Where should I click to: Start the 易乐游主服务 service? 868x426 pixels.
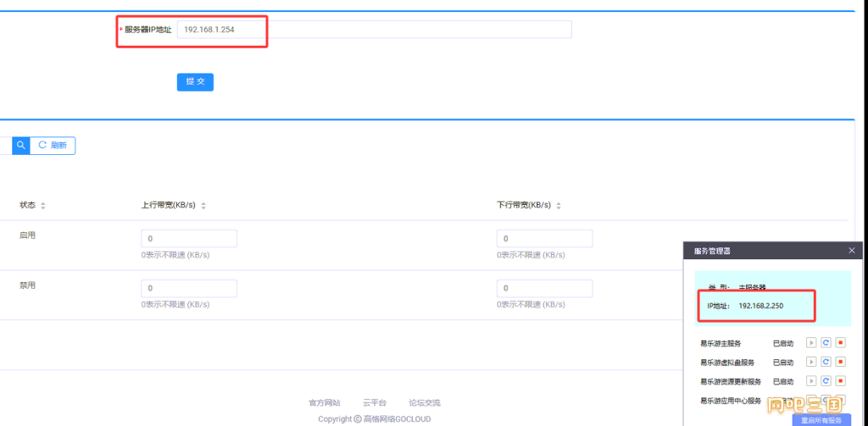[x=811, y=344]
